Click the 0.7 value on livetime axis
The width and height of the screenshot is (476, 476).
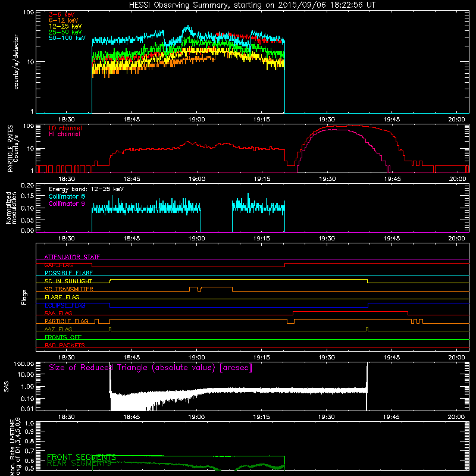point(29,452)
